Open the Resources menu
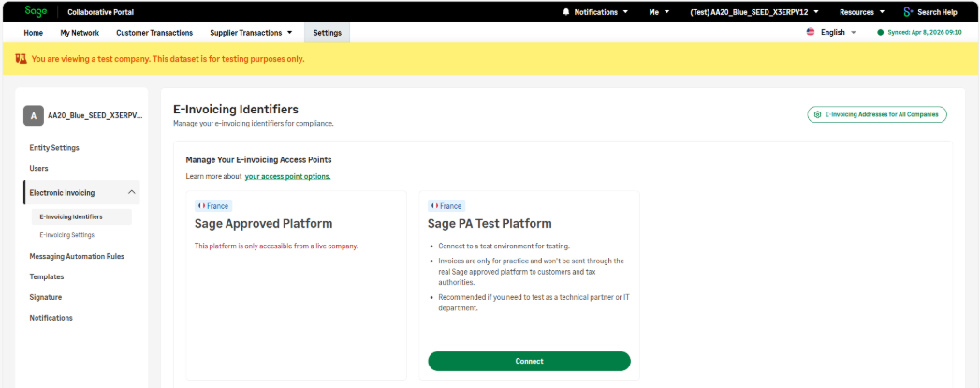Screen dimensions: 980x388 pyautogui.click(x=862, y=12)
